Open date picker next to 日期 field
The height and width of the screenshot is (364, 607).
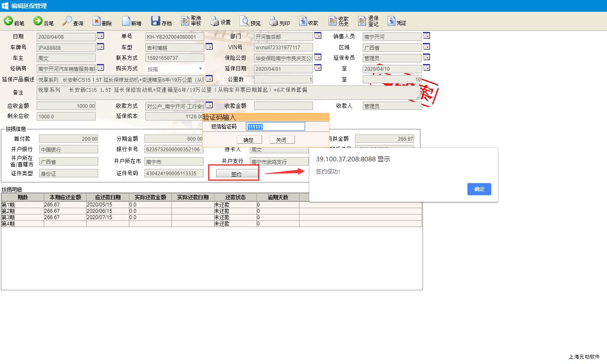click(x=100, y=35)
